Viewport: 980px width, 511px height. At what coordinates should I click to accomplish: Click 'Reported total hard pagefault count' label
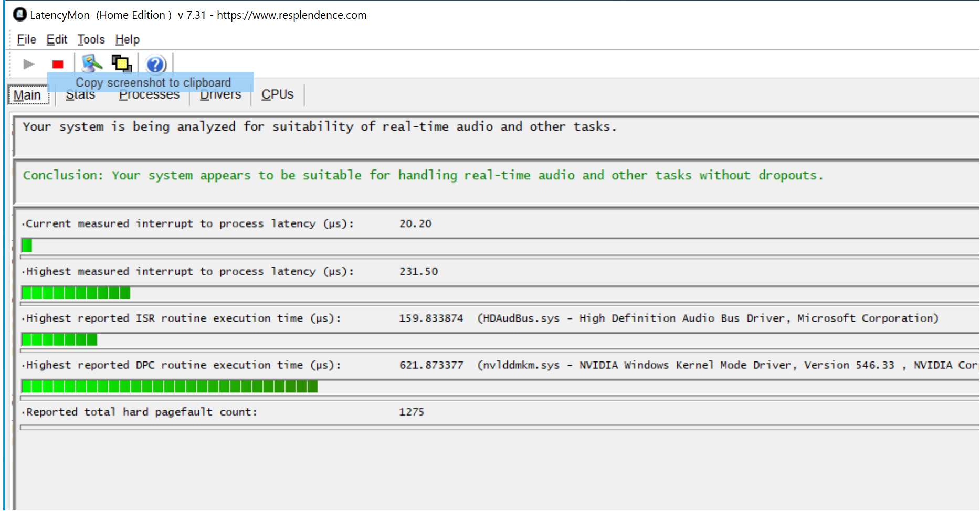click(142, 412)
